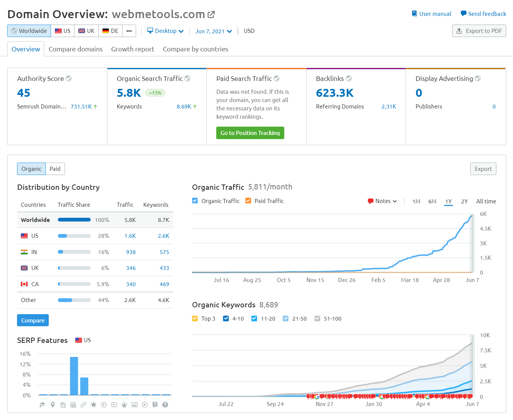Image resolution: width=513 pixels, height=420 pixels.
Task: Switch the distribution view to Paid
Action: click(x=55, y=169)
